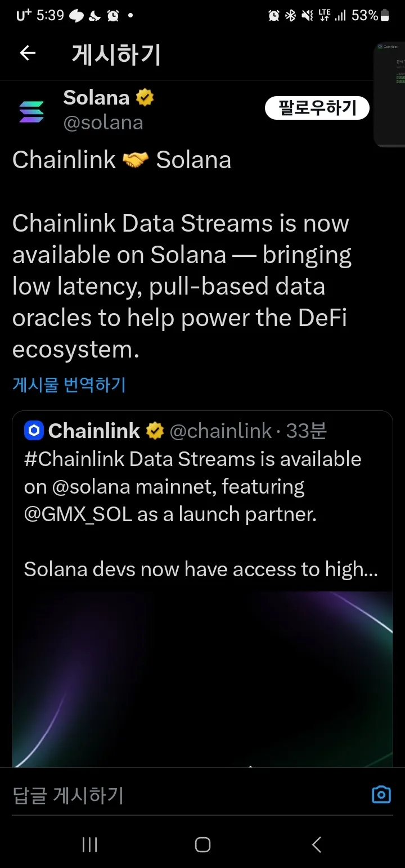Tap the camera icon in reply bar
The height and width of the screenshot is (868, 405).
pyautogui.click(x=381, y=794)
